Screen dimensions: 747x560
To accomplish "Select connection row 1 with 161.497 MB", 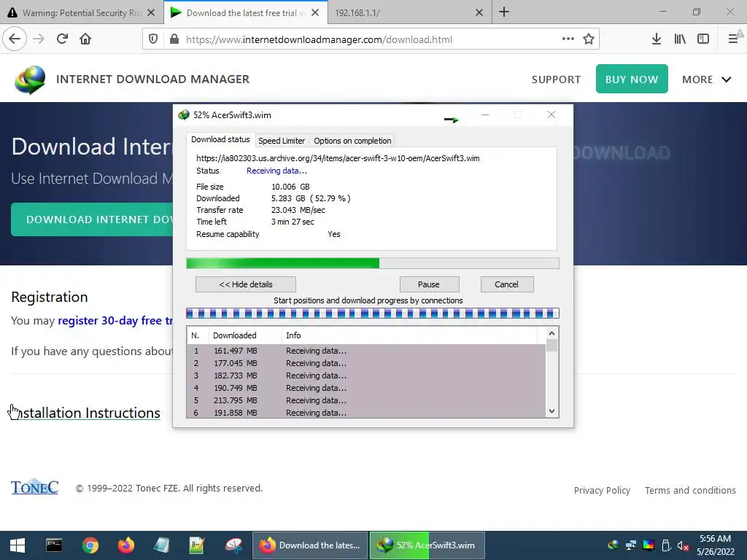I will pyautogui.click(x=366, y=351).
